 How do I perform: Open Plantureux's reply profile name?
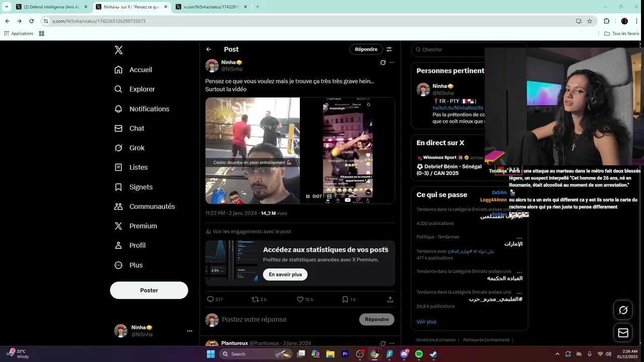234,343
